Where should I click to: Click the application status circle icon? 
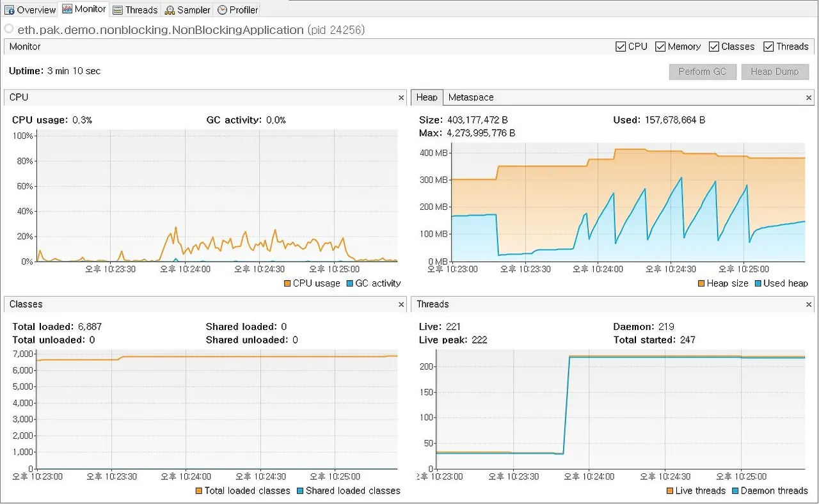pos(9,29)
